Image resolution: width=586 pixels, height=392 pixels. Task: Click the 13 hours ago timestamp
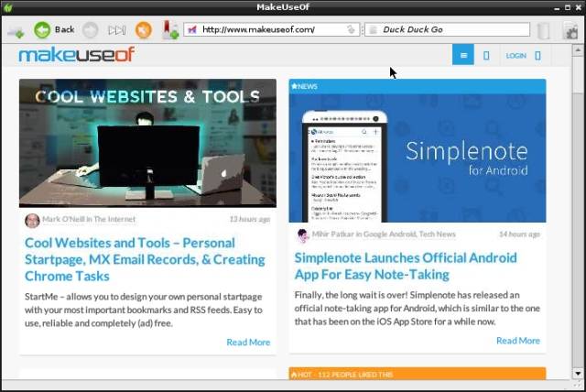250,219
